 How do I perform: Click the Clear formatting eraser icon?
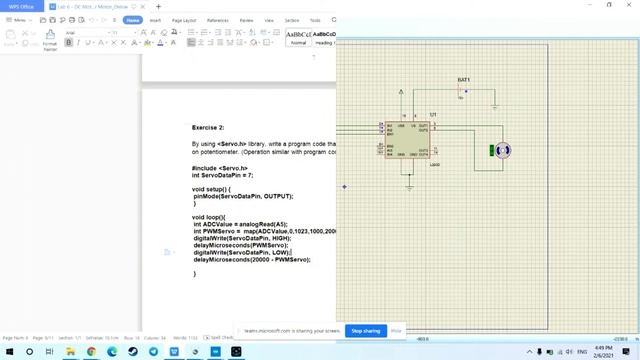coord(164,32)
